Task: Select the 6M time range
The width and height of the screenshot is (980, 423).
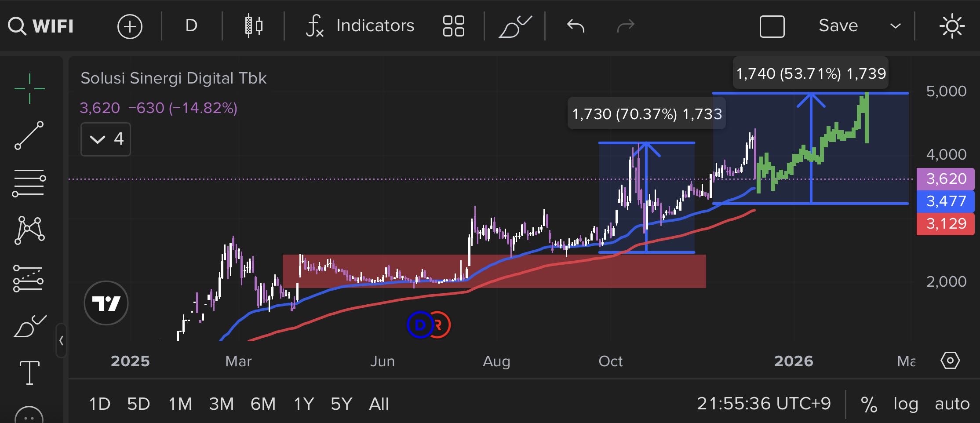Action: click(263, 404)
